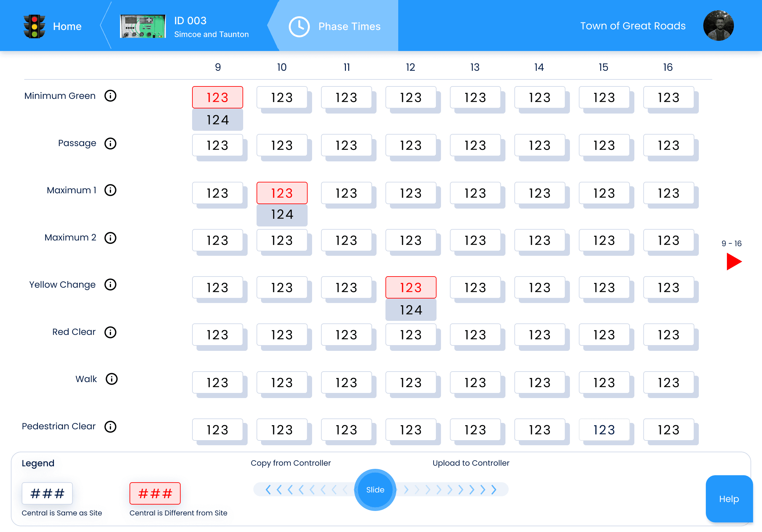The image size is (762, 532).
Task: Click the traffic light Home icon
Action: 34,26
